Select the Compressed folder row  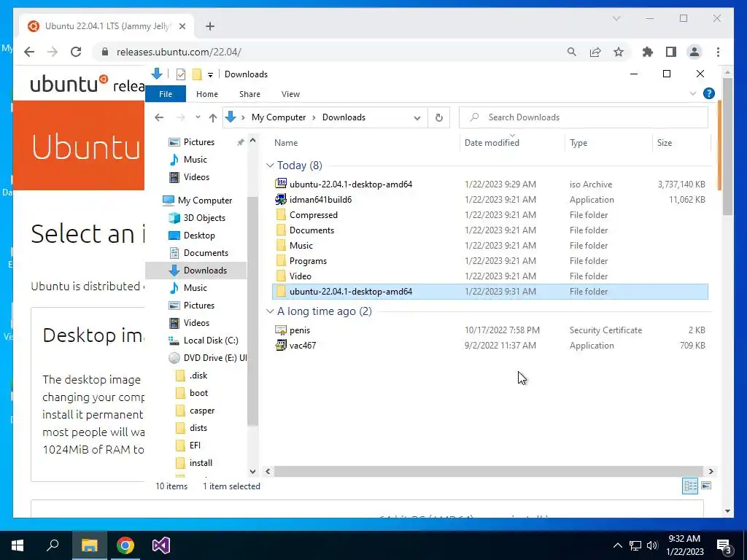pos(489,215)
